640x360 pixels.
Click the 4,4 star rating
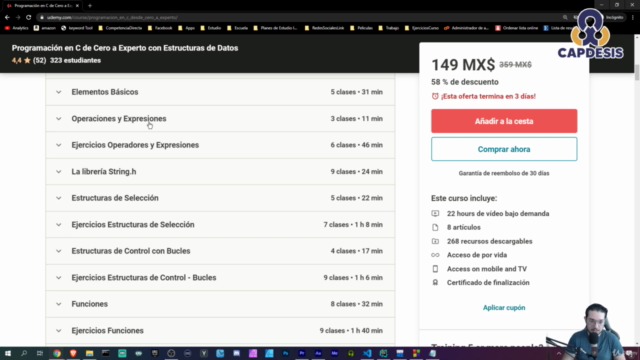(x=21, y=60)
